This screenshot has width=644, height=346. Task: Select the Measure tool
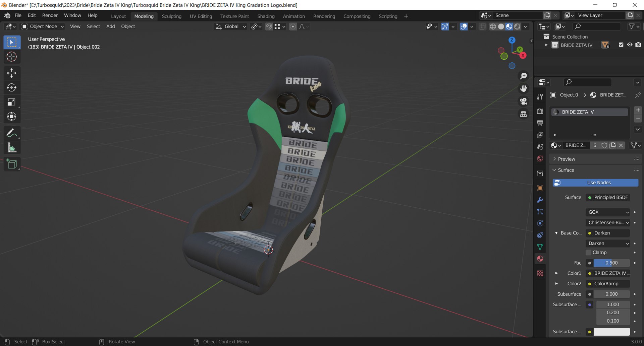pyautogui.click(x=12, y=148)
